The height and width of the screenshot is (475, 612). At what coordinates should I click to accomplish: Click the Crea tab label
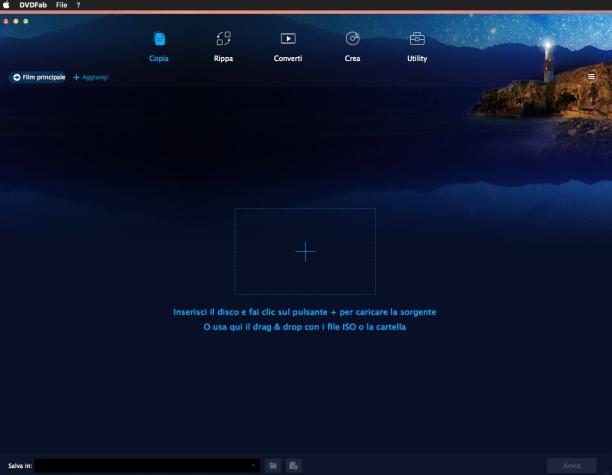tap(352, 58)
